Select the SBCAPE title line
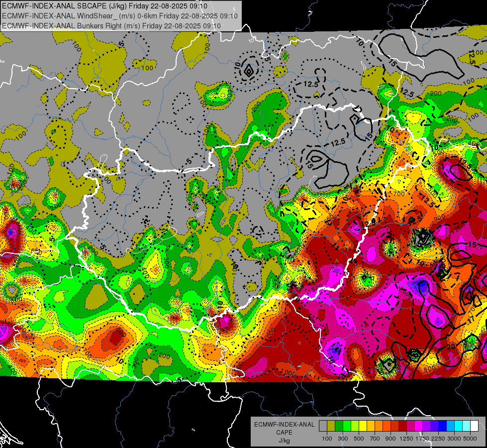Screen dimensions: 487x448 104,6
